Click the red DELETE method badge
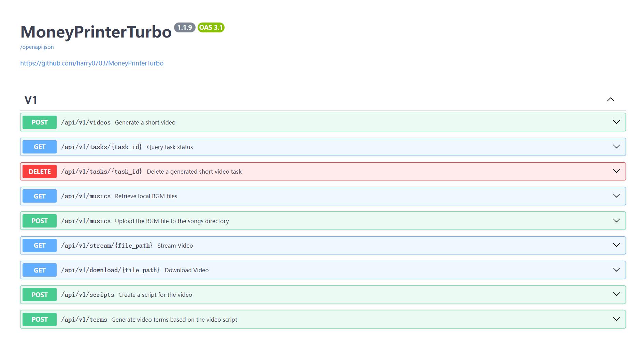 40,171
